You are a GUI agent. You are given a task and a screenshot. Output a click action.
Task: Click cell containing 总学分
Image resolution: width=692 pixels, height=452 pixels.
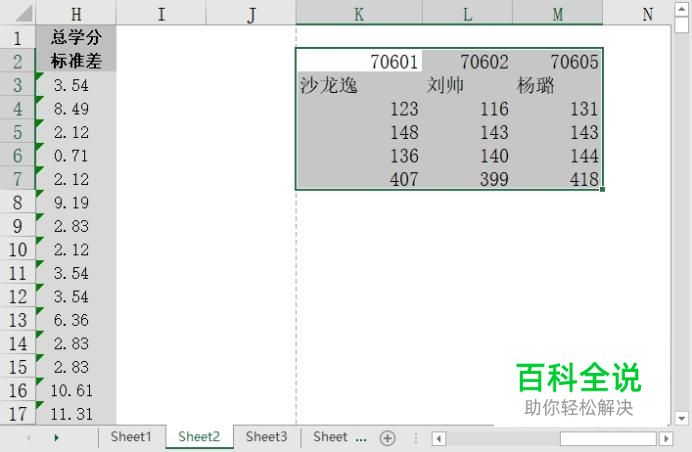pos(76,37)
